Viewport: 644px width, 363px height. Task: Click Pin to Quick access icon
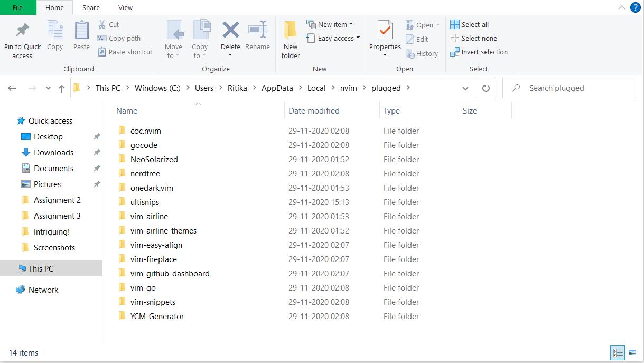pyautogui.click(x=22, y=30)
